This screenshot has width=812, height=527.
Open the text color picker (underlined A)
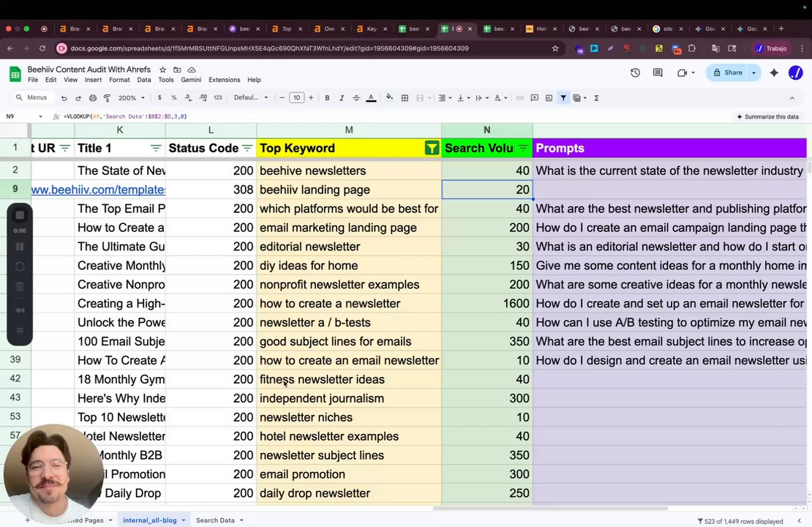372,98
